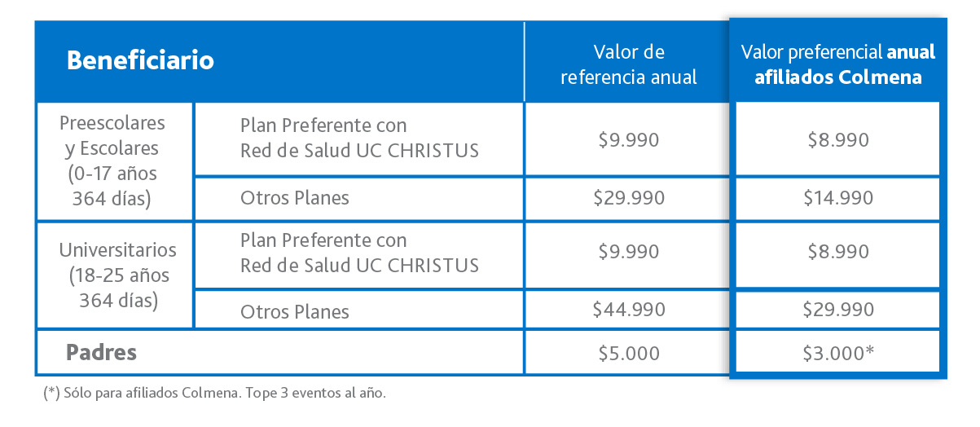
Task: Click the $5.000 reference value for Padres
Action: [x=628, y=354]
